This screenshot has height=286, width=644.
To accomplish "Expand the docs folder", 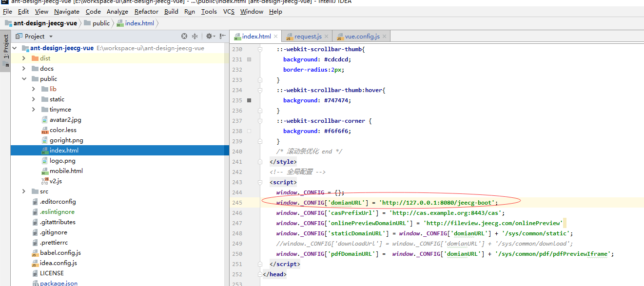I will pyautogui.click(x=23, y=69).
